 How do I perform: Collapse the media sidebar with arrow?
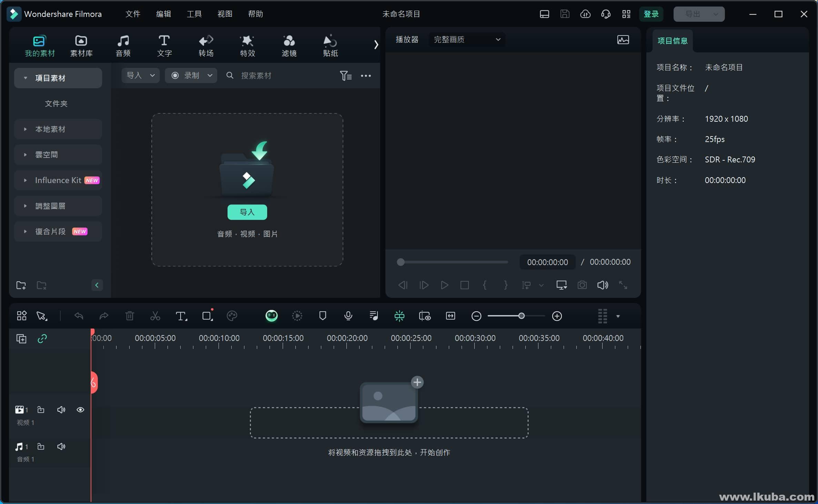(97, 285)
